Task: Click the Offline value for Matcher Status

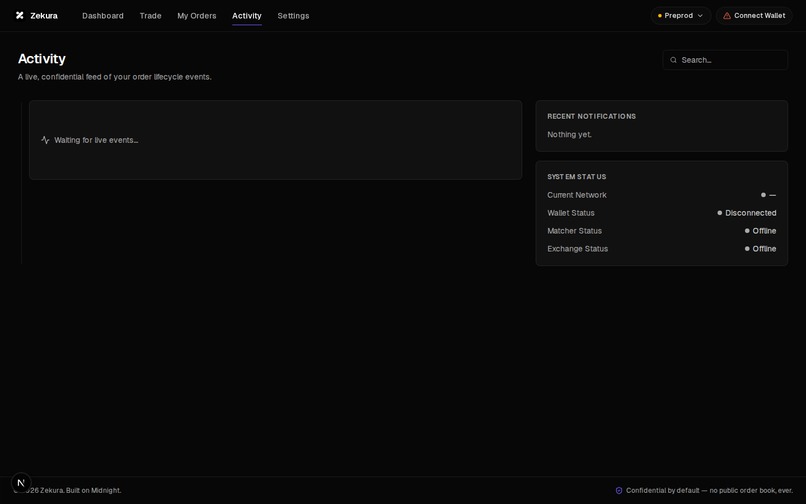Action: pyautogui.click(x=764, y=231)
